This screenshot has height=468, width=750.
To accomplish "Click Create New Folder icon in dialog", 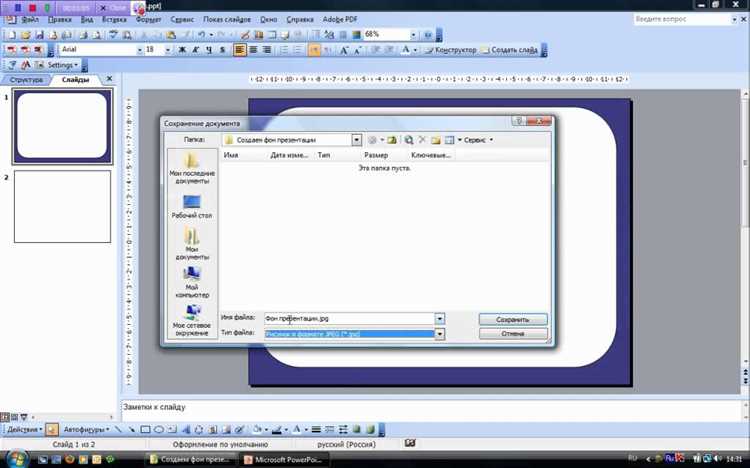I will (x=435, y=140).
